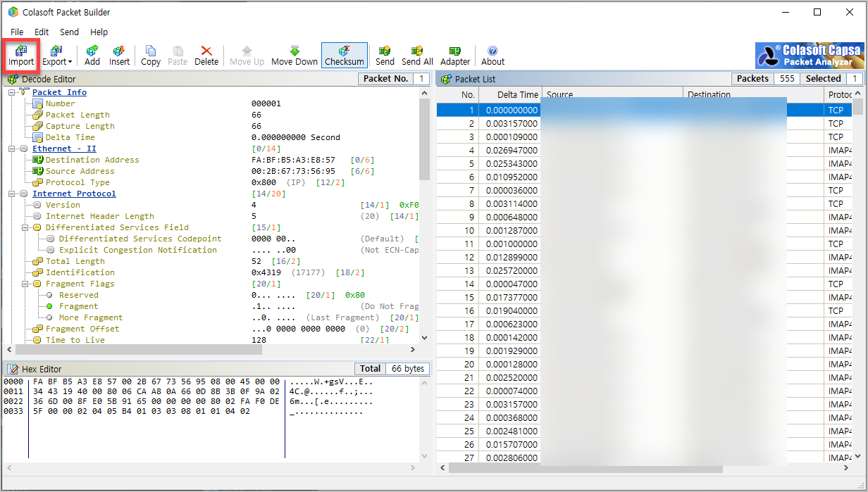Select packet row number 16
The image size is (868, 492).
click(644, 310)
